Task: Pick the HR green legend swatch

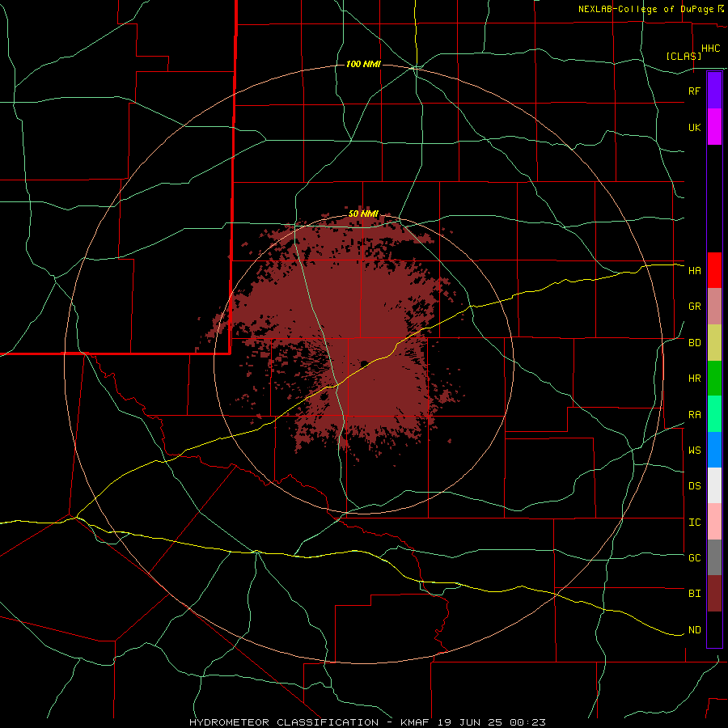Action: click(x=714, y=378)
